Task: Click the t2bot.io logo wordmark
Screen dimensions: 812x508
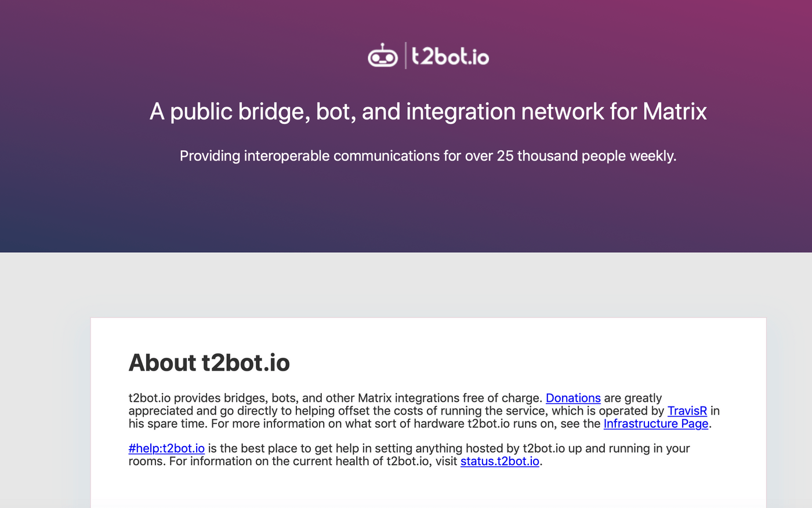Action: click(x=451, y=56)
